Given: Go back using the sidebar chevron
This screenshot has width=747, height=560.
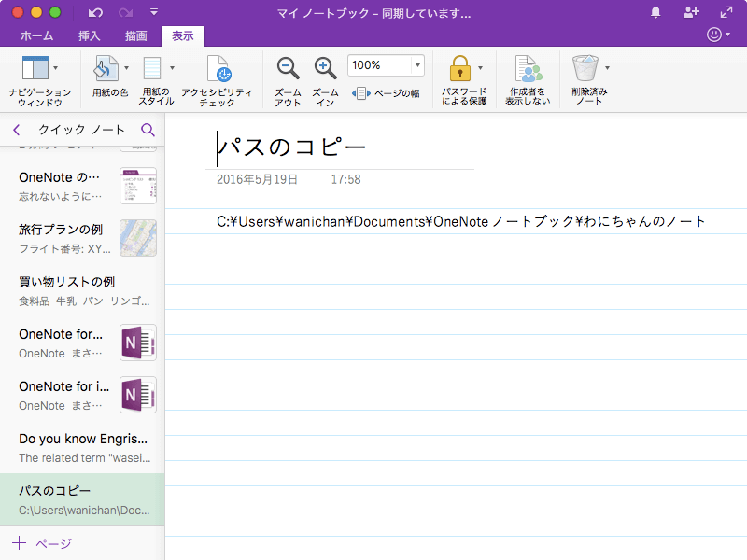Looking at the screenshot, I should coord(17,130).
